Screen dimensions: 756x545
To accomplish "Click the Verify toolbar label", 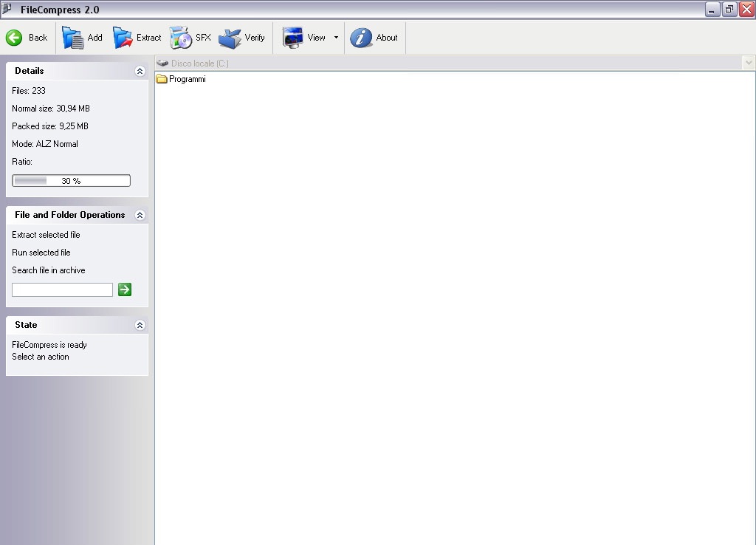I will tap(255, 38).
